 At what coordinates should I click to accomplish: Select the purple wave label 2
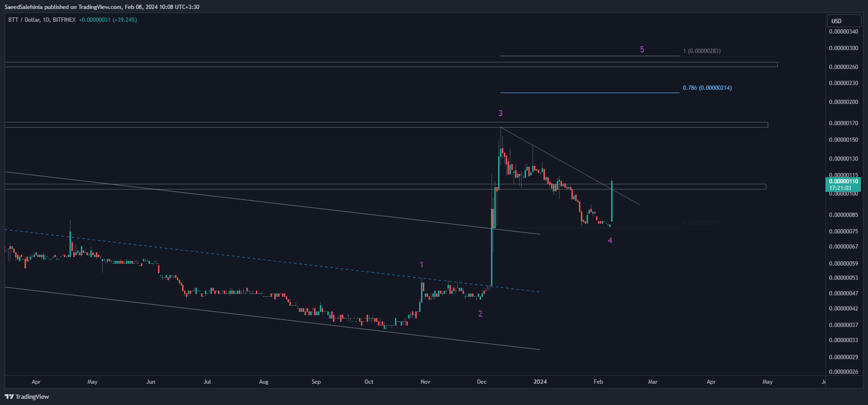click(480, 314)
